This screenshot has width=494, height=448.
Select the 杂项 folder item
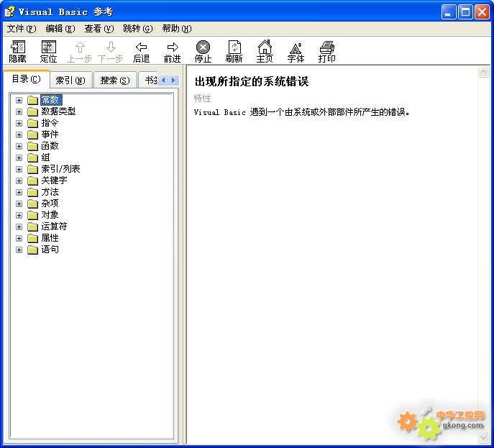coord(50,204)
